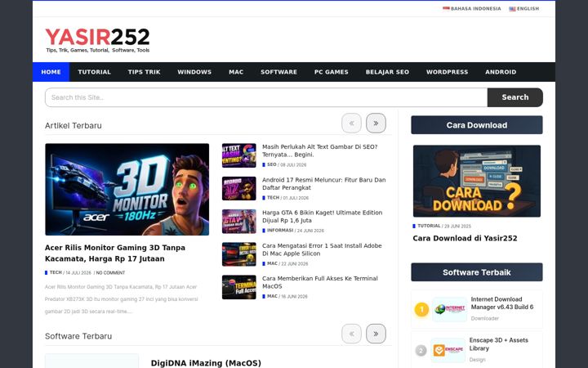The height and width of the screenshot is (368, 588).
Task: Focus the Search this Site field
Action: (x=266, y=97)
